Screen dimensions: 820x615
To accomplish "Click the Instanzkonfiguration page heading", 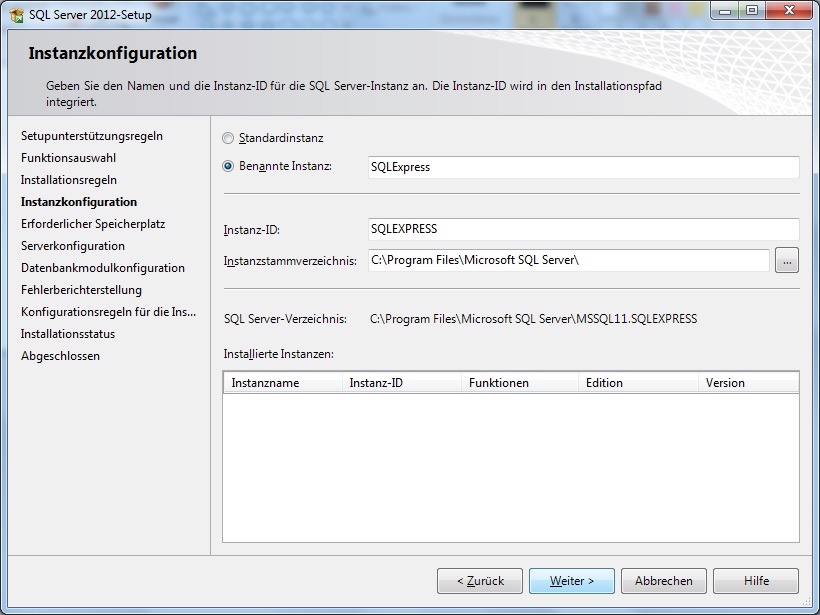I will coord(113,53).
